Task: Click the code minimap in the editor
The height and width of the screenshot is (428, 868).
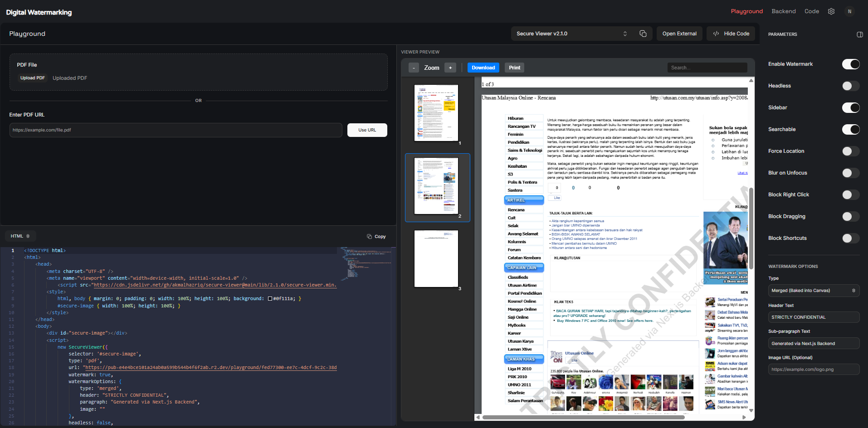Action: click(x=366, y=263)
